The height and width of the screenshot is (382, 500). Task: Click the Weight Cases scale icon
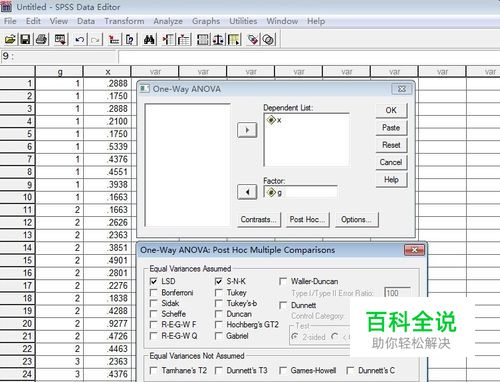coord(218,40)
